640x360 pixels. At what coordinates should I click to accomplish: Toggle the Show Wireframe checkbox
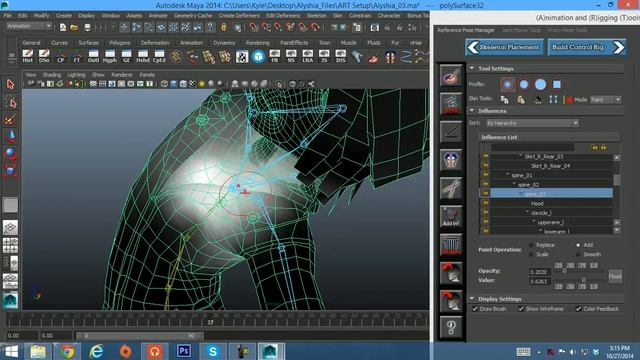(521, 309)
